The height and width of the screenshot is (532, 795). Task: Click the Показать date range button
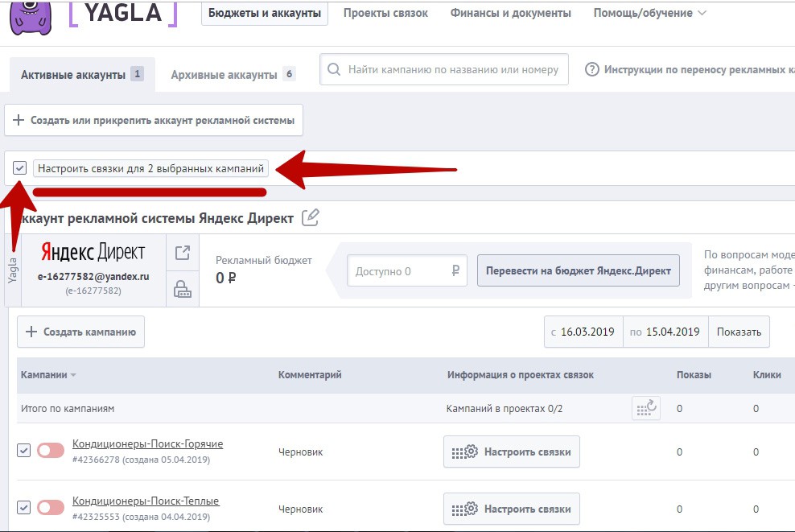tap(739, 332)
